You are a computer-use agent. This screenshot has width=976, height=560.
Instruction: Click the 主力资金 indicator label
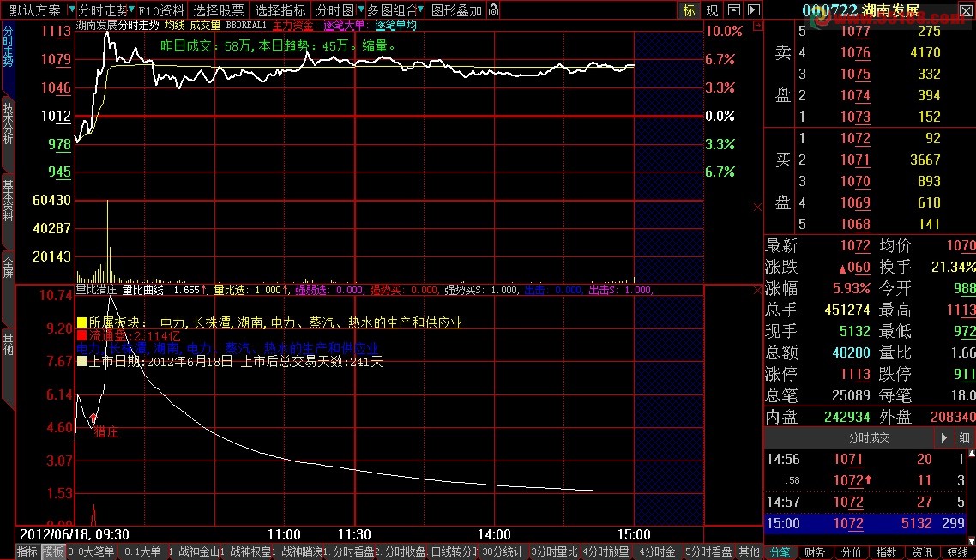(x=292, y=25)
